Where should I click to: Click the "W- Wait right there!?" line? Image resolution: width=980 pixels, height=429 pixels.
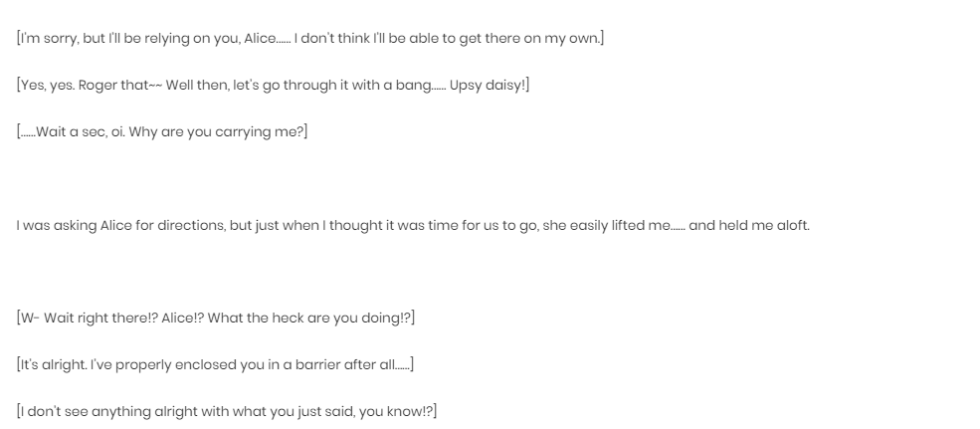[216, 318]
